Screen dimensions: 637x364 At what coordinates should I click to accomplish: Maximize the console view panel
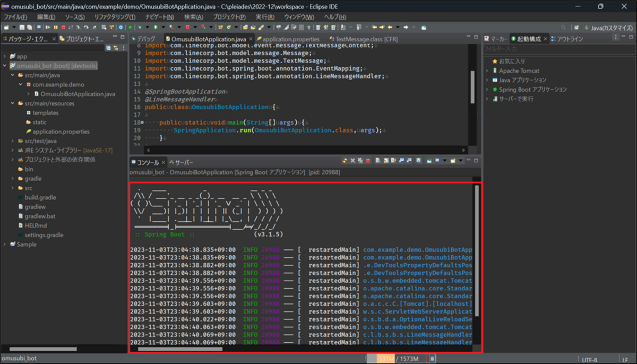pyautogui.click(x=476, y=160)
